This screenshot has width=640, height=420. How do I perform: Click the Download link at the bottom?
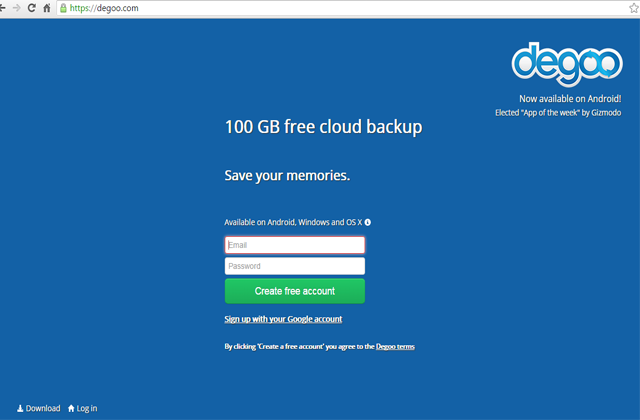38,408
